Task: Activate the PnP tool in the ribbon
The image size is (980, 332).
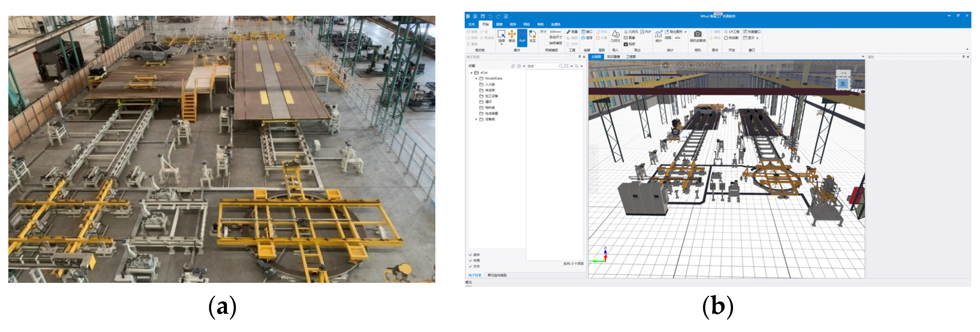Action: click(x=522, y=37)
